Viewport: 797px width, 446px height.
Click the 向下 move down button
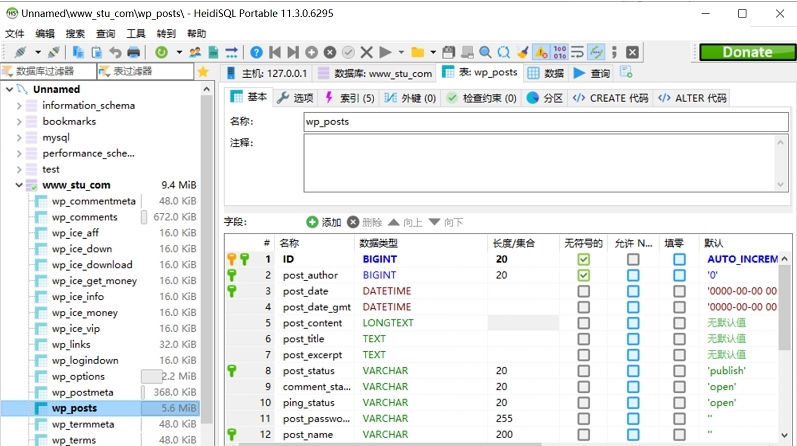pos(446,222)
